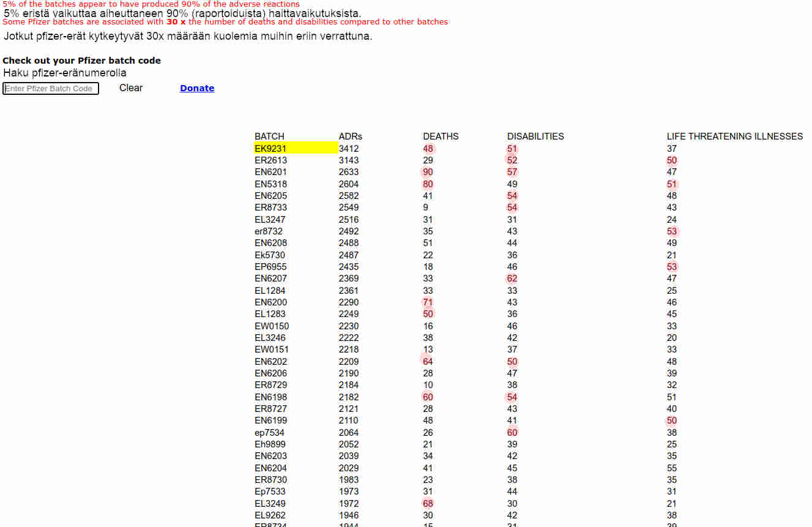The width and height of the screenshot is (812, 527).
Task: Click disabilities value 62 in EN6207 row
Action: pos(512,278)
